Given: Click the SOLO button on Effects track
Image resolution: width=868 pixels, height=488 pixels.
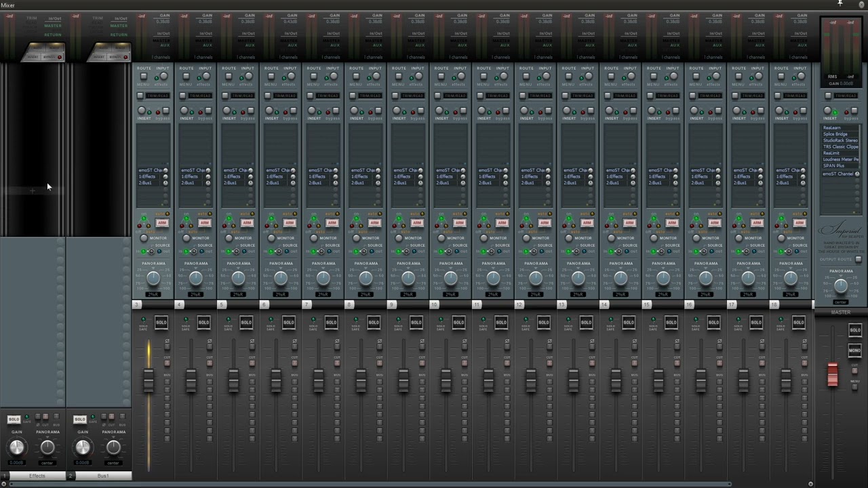Looking at the screenshot, I should click(14, 420).
